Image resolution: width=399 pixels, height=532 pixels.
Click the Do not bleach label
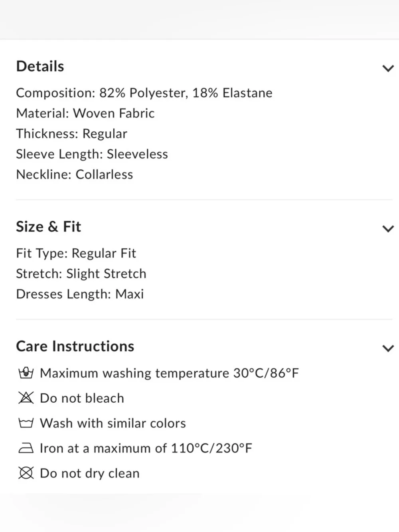click(82, 398)
